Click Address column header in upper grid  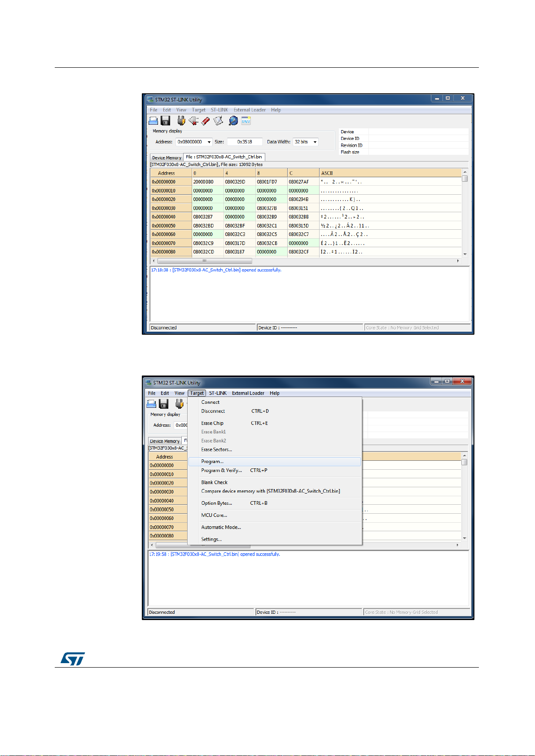[x=171, y=173]
